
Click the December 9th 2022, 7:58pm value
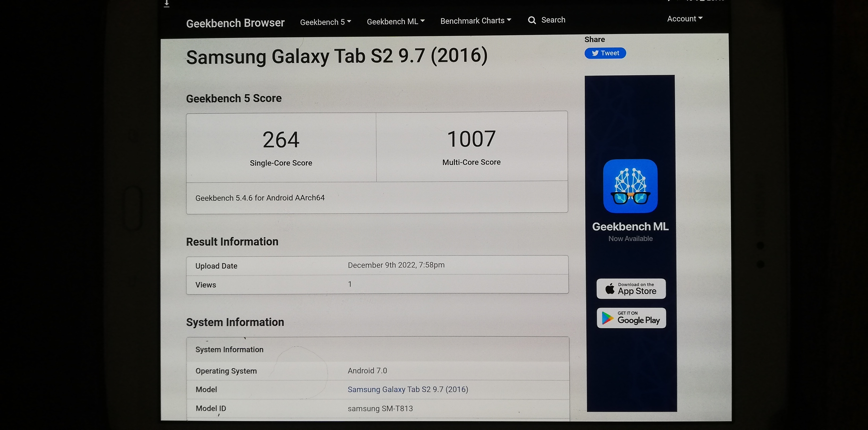[x=396, y=265]
